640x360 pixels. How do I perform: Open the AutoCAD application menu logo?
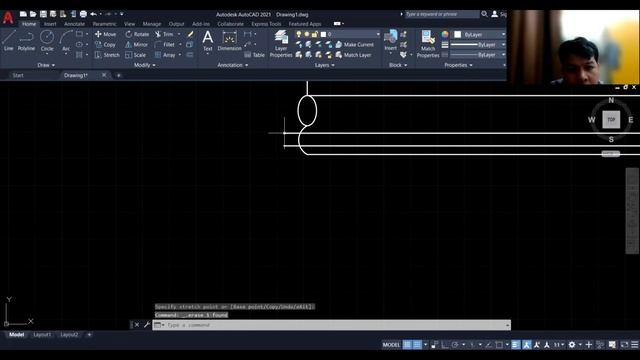tap(8, 18)
